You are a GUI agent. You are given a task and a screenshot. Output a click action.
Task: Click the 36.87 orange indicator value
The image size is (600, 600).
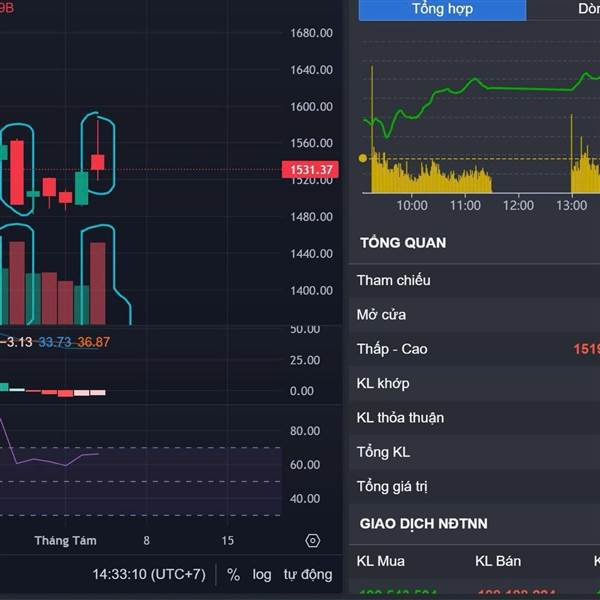click(93, 342)
